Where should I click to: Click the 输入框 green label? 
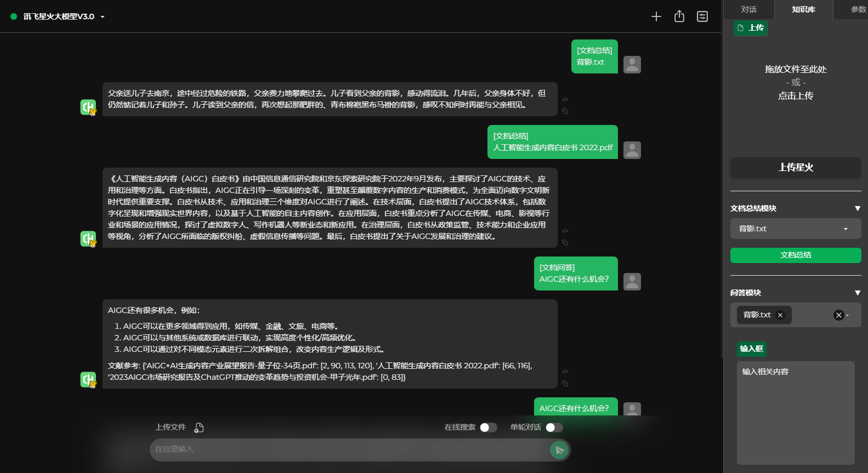(x=751, y=349)
